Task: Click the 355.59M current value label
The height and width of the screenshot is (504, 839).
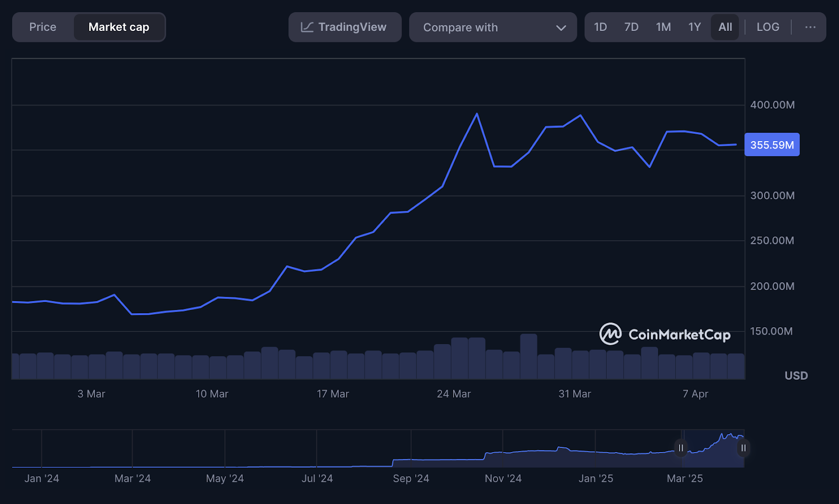Action: pyautogui.click(x=772, y=145)
